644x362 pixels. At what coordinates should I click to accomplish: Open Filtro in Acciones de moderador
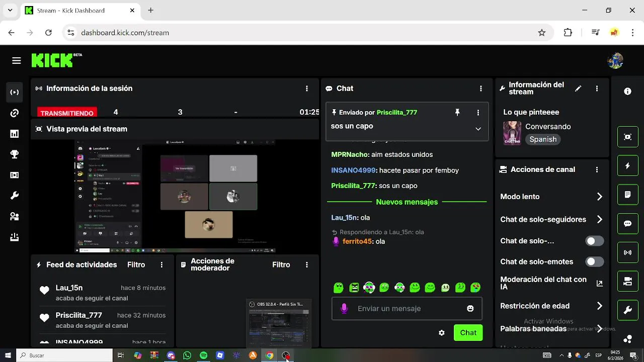tap(281, 264)
